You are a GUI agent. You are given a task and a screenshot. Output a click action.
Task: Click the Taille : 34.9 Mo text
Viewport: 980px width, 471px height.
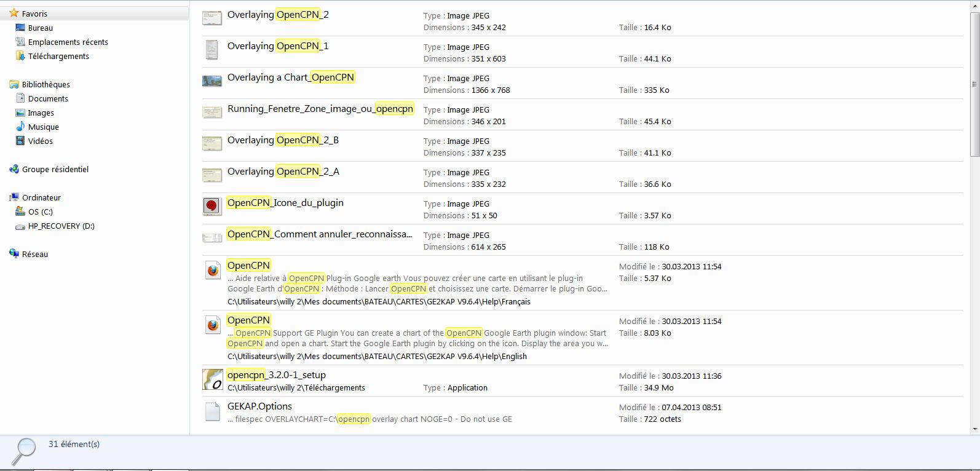click(x=646, y=388)
